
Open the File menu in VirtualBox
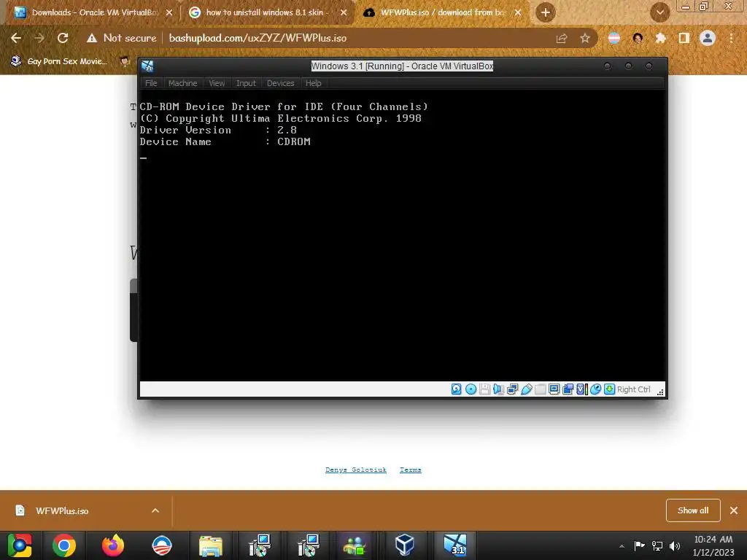click(151, 83)
